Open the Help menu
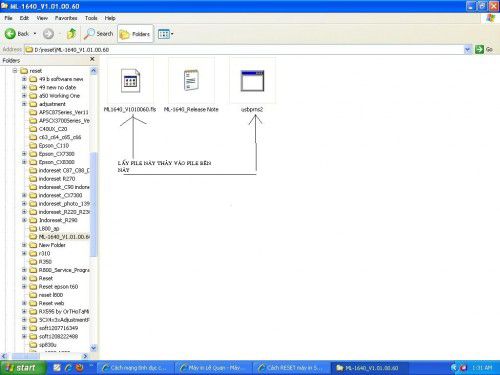Image resolution: width=500 pixels, height=375 pixels. (110, 18)
